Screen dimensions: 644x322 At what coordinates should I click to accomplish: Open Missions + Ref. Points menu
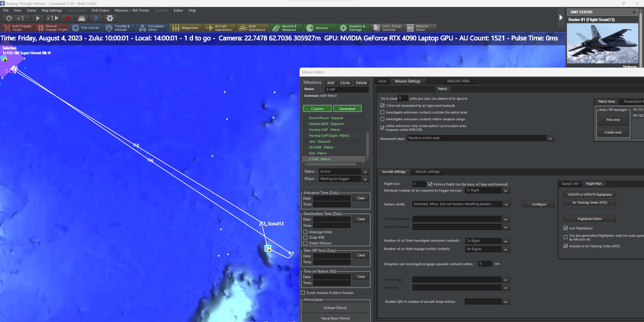pyautogui.click(x=132, y=10)
